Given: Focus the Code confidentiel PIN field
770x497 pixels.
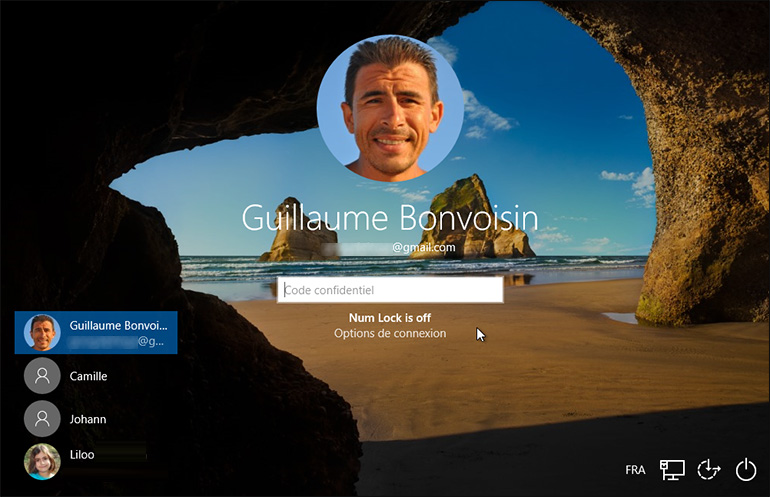Looking at the screenshot, I should [x=390, y=290].
